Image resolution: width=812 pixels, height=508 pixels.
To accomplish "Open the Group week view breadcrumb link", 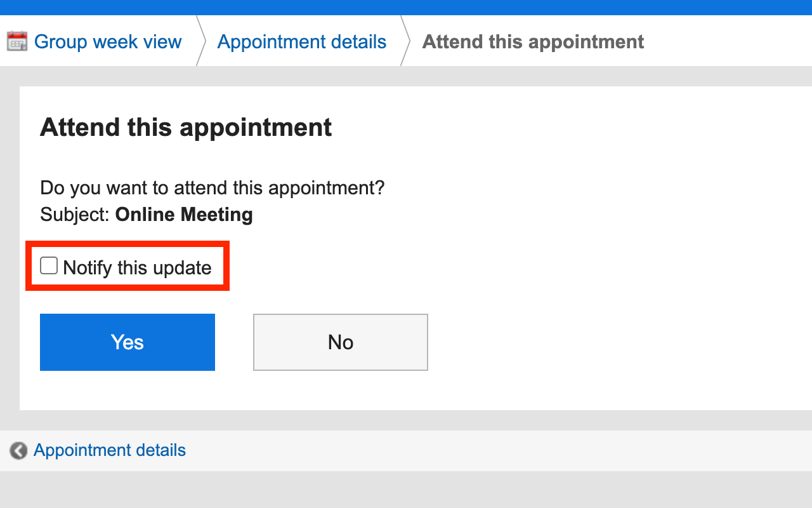I will [108, 42].
